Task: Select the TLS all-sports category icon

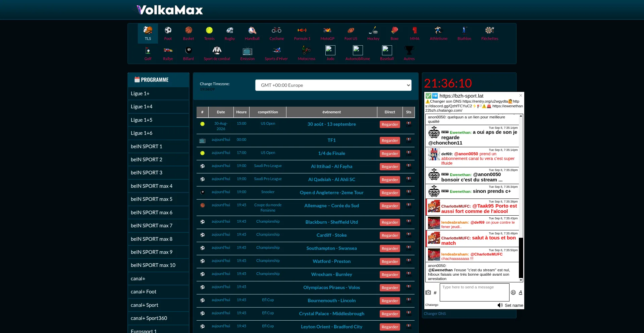Action: click(x=148, y=30)
